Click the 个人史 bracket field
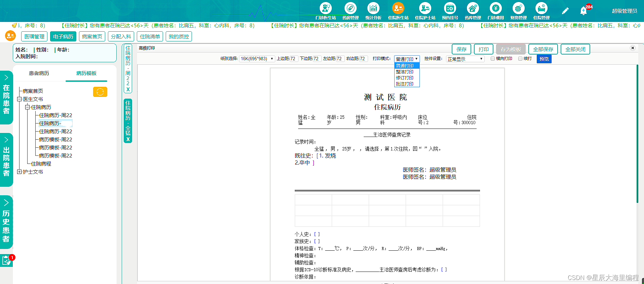644x284 pixels. [x=317, y=234]
